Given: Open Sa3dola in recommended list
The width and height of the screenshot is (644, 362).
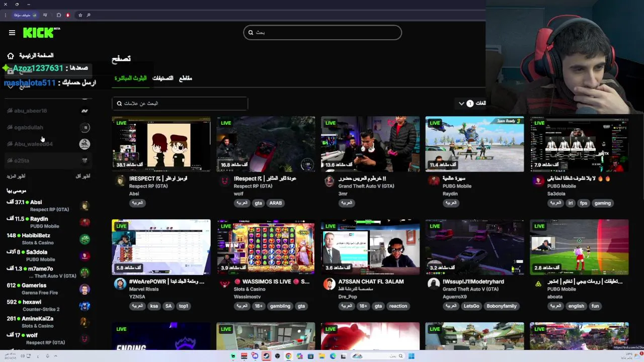Looking at the screenshot, I should 48,255.
